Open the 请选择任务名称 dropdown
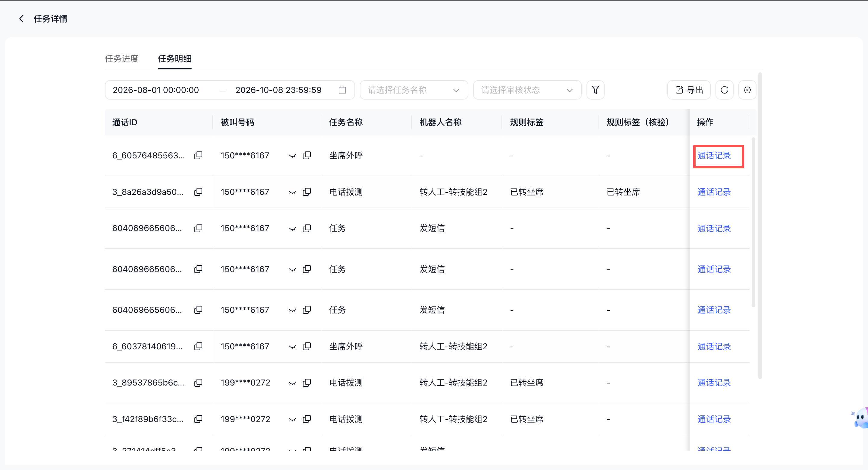Viewport: 868px width, 470px height. 414,90
